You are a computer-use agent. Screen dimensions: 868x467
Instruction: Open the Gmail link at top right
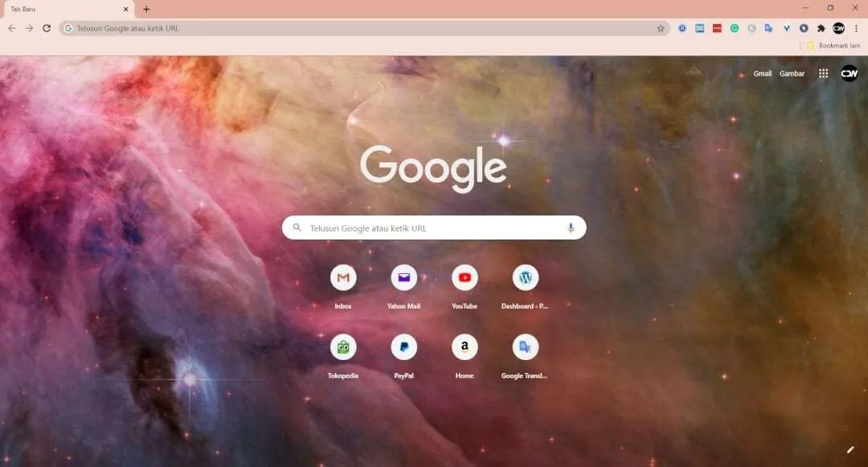click(x=762, y=73)
